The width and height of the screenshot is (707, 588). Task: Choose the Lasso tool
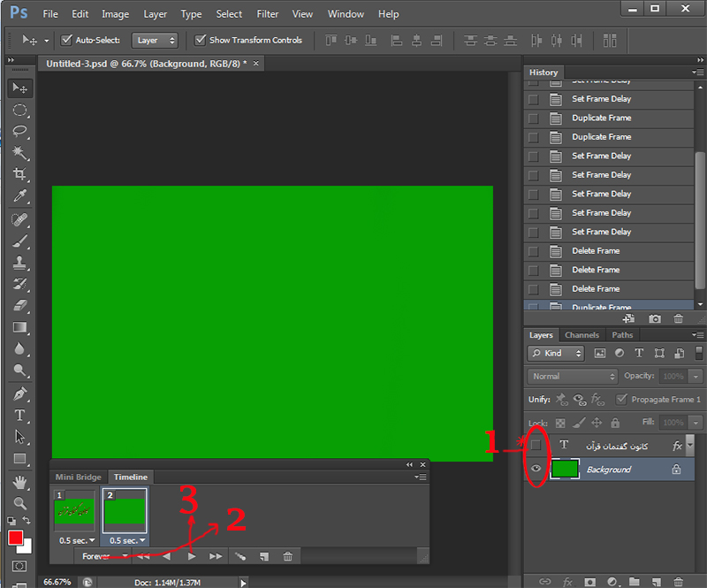19,131
